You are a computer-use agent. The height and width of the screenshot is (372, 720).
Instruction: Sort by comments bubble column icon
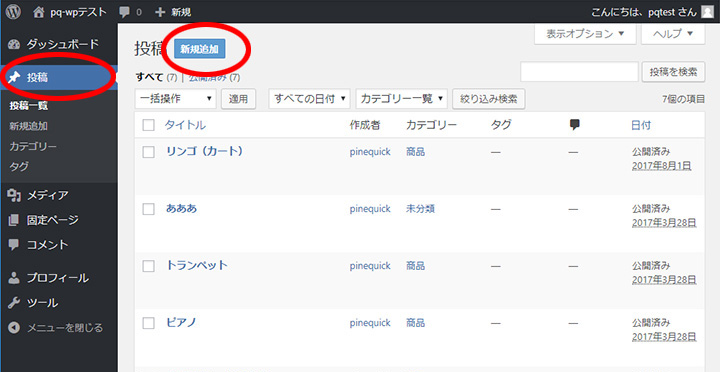(x=574, y=124)
